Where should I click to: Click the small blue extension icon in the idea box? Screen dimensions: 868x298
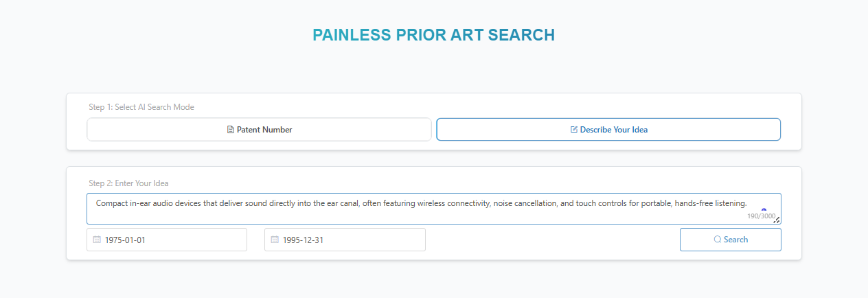[x=764, y=211]
